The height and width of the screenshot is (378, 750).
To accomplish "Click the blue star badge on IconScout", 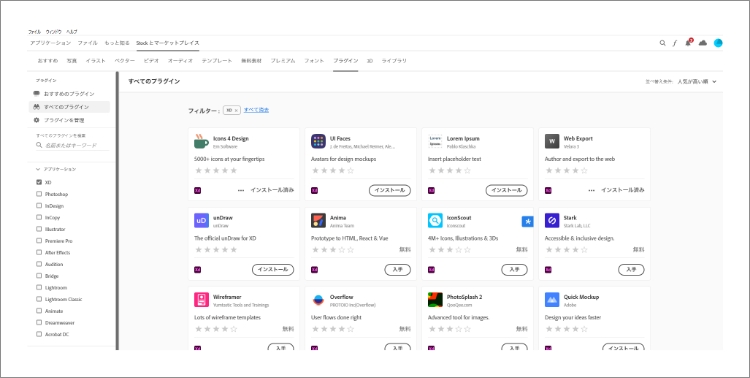I will click(x=527, y=221).
